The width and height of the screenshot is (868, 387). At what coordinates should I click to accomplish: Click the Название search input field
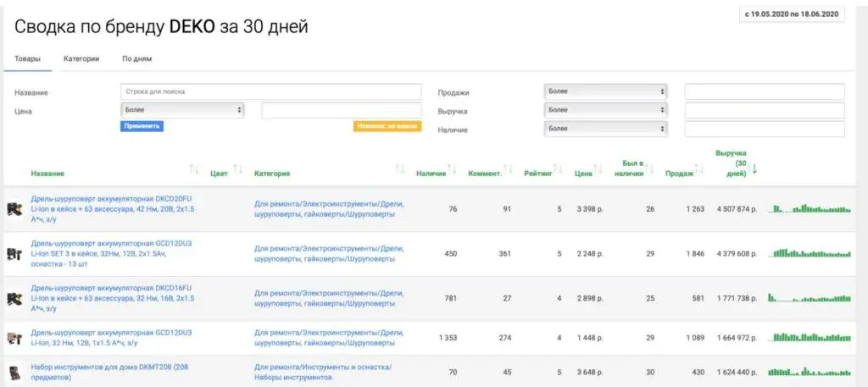click(270, 91)
